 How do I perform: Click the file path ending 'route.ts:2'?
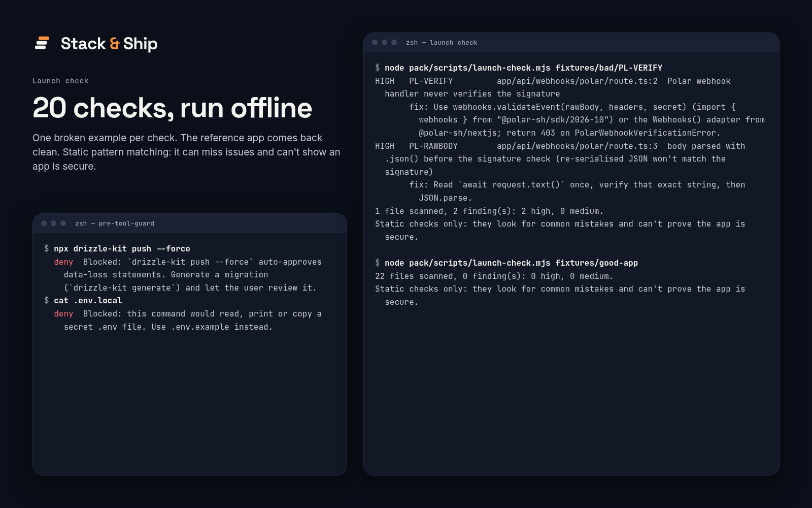[577, 81]
